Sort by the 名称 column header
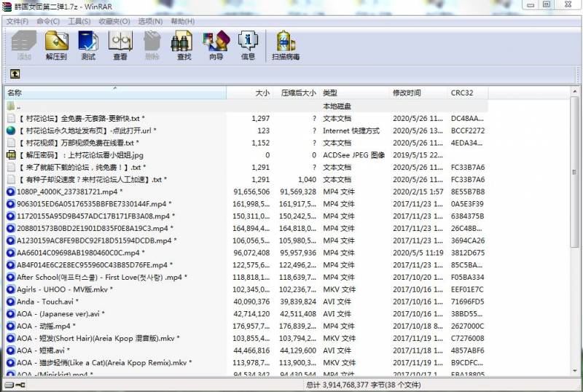583x392 pixels. coord(115,93)
